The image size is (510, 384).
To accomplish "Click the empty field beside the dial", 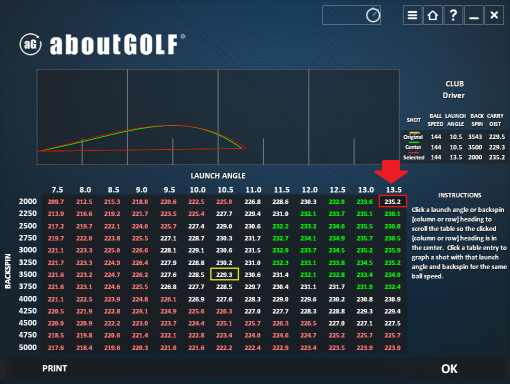I will [343, 15].
